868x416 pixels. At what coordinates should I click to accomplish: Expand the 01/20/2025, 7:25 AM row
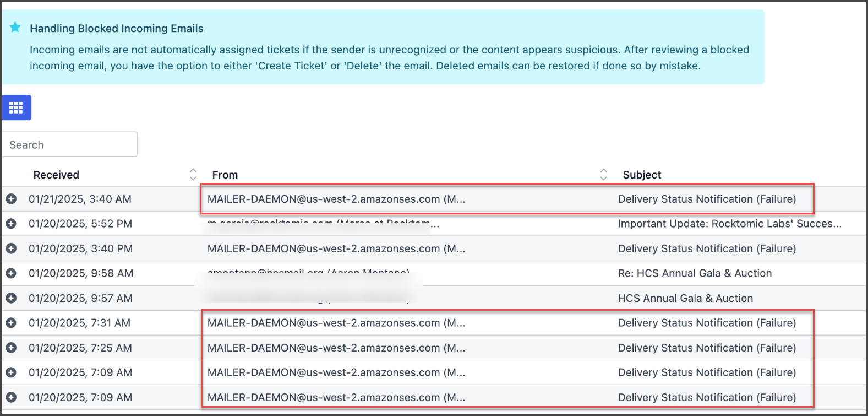coord(11,348)
